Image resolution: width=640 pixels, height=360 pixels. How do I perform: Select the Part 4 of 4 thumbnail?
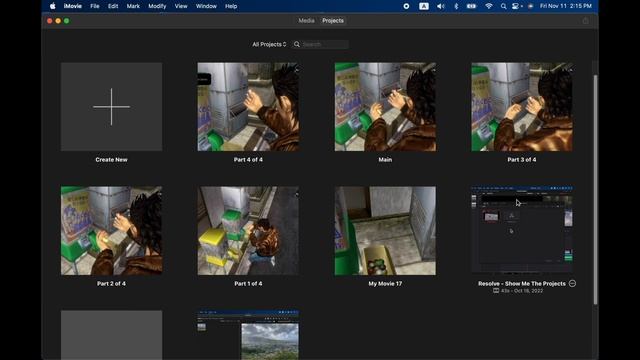[x=248, y=107]
